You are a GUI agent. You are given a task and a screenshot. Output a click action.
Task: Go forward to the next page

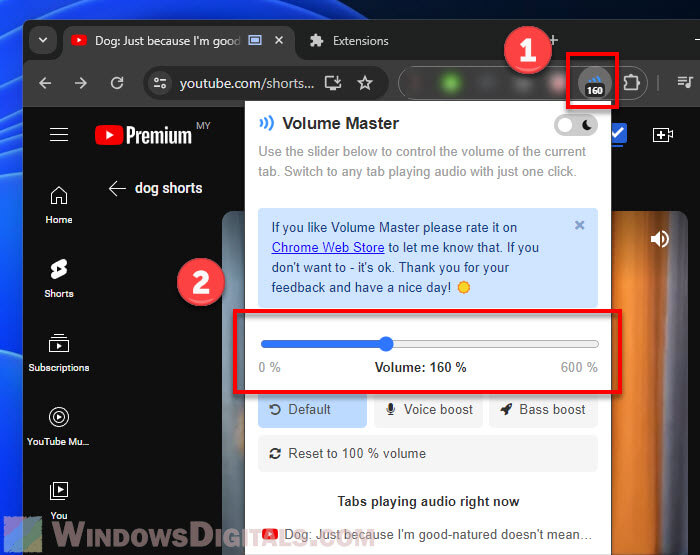tap(81, 83)
